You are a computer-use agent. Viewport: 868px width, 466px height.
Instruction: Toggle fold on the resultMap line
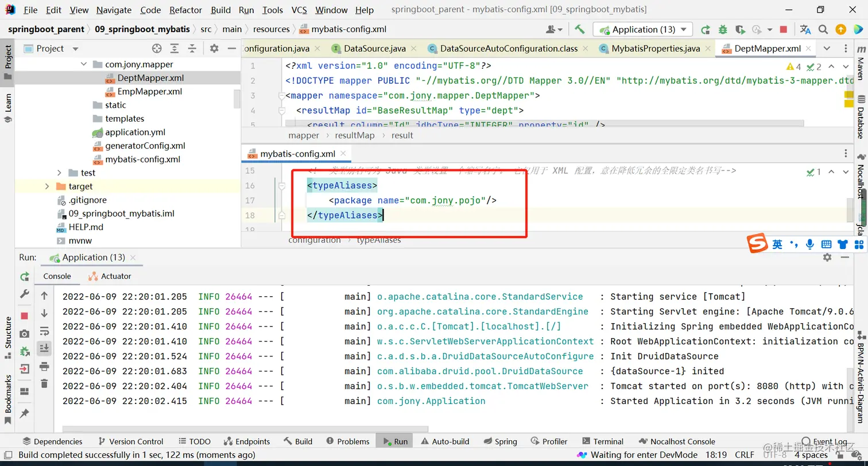282,111
